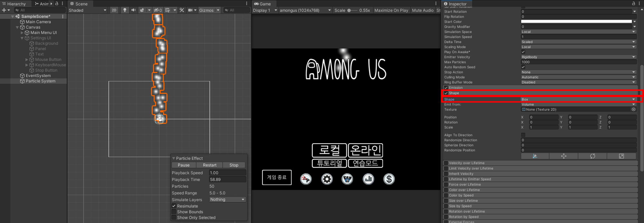The image size is (644, 223).
Task: Toggle scene audio with the speaker icon
Action: 133,10
